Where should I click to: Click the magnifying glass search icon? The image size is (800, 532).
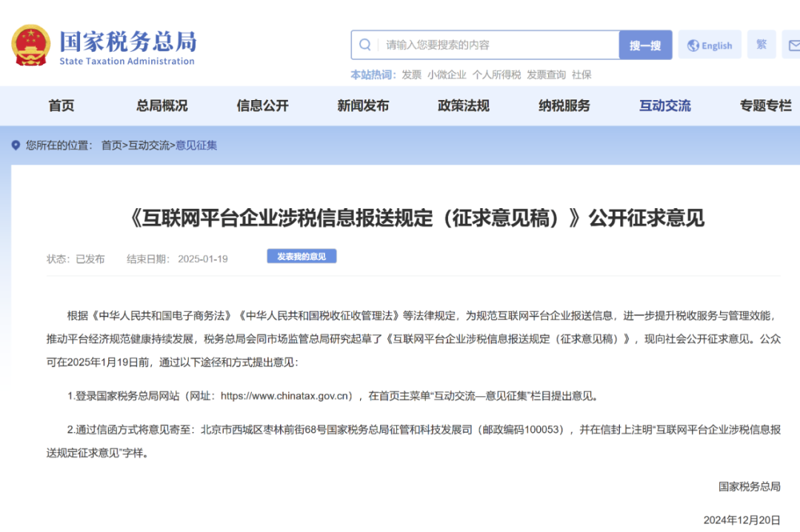pyautogui.click(x=365, y=44)
